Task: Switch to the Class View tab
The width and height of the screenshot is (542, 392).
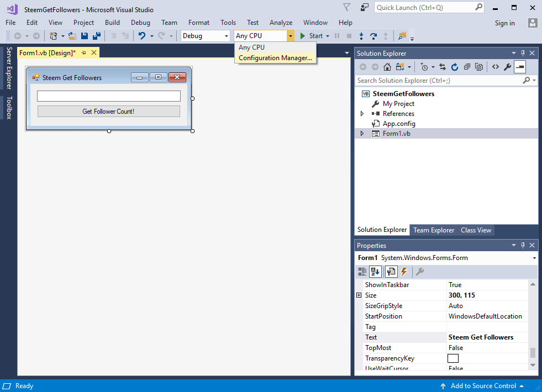Action: (476, 230)
